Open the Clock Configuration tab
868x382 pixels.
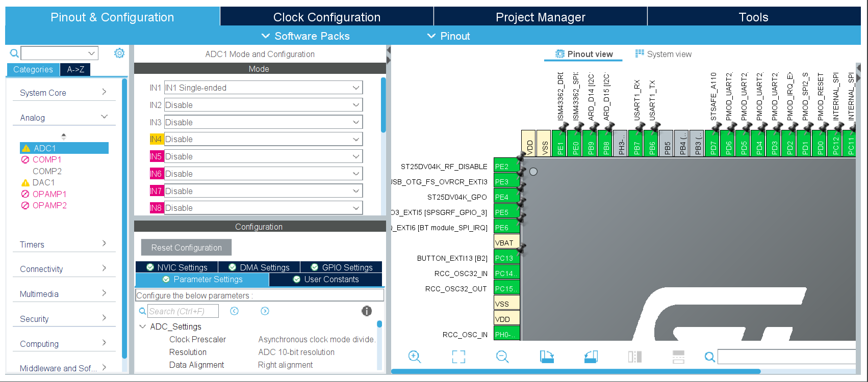326,17
